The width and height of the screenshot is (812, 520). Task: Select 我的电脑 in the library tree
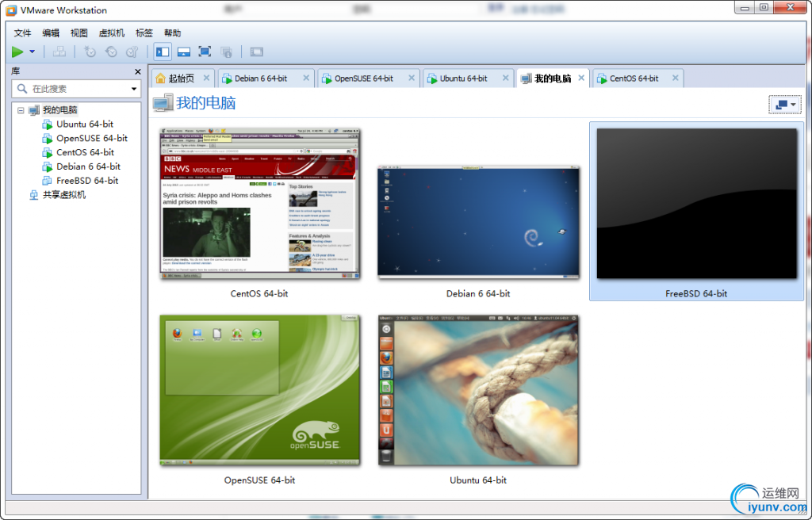coord(59,110)
